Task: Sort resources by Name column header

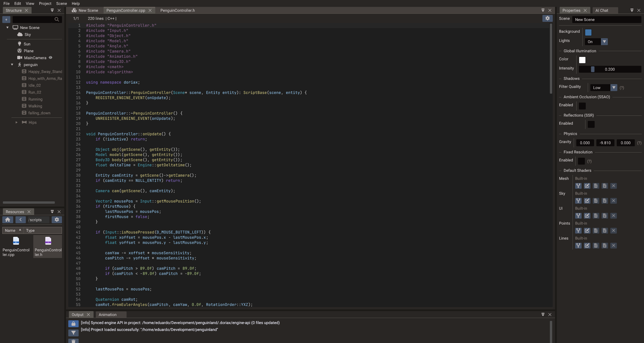Action: pyautogui.click(x=13, y=230)
